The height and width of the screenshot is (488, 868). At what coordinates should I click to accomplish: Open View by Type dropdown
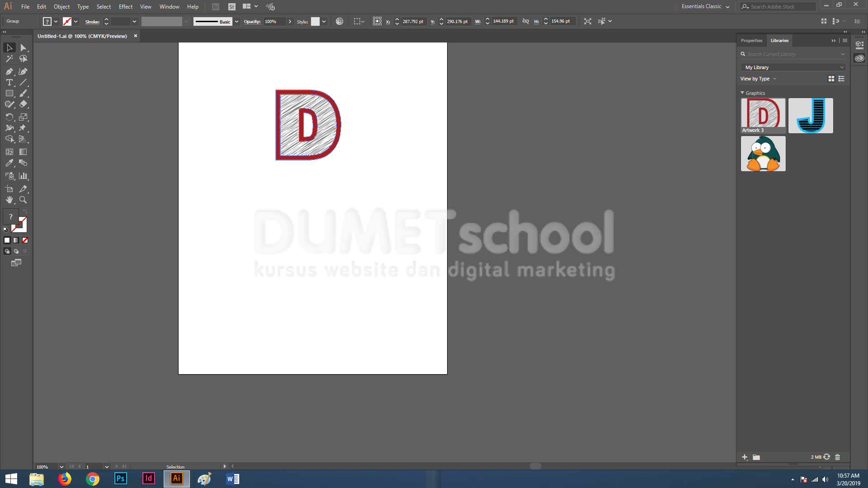click(x=758, y=79)
